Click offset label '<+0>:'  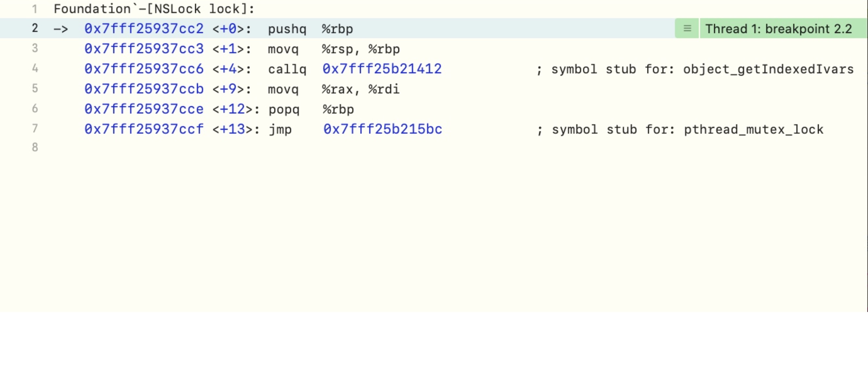coord(232,29)
